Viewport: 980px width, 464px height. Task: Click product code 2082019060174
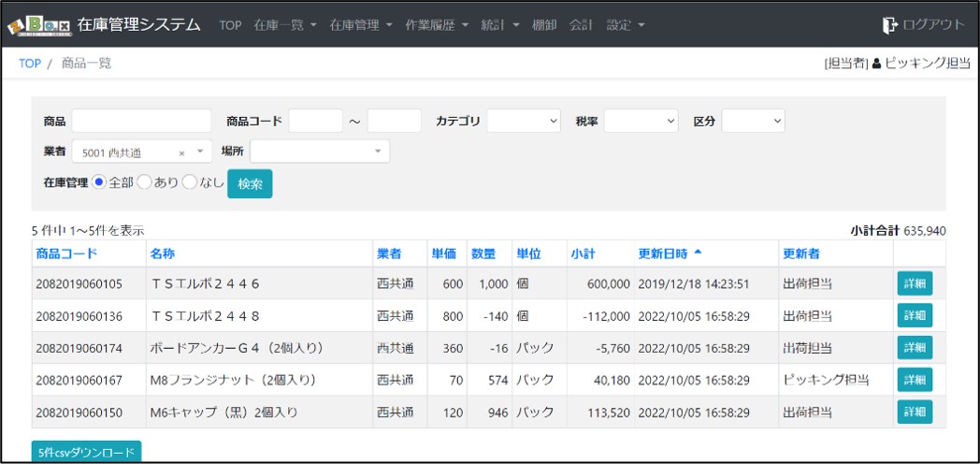(79, 348)
